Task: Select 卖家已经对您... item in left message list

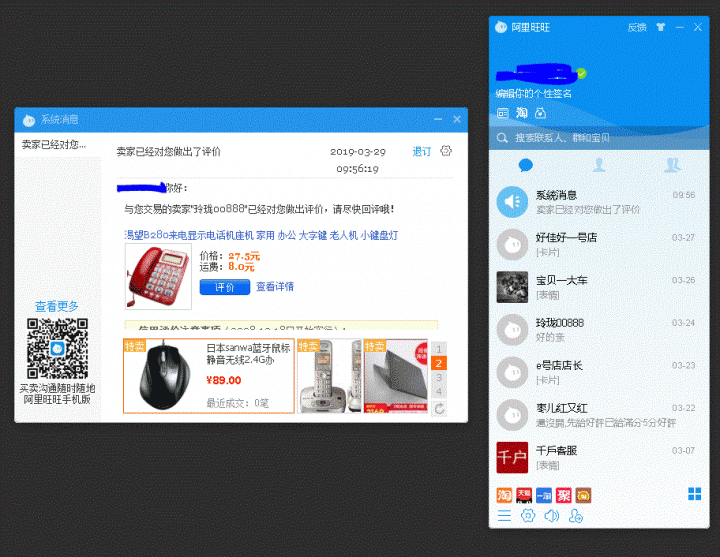Action: [x=58, y=145]
